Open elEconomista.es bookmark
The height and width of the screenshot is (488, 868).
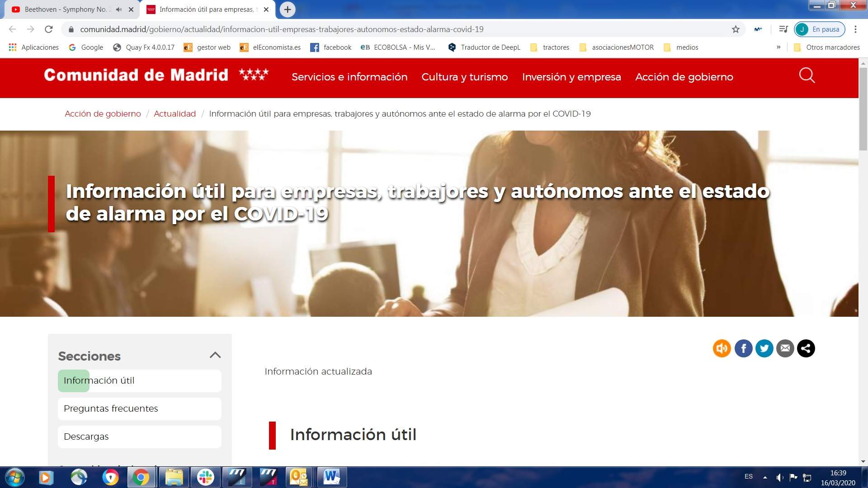(270, 47)
